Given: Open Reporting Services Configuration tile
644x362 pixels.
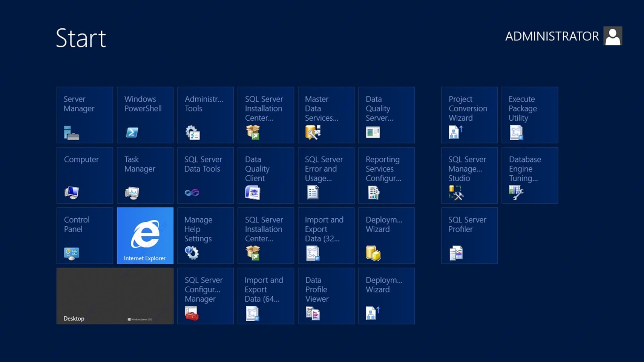Looking at the screenshot, I should pos(386,175).
